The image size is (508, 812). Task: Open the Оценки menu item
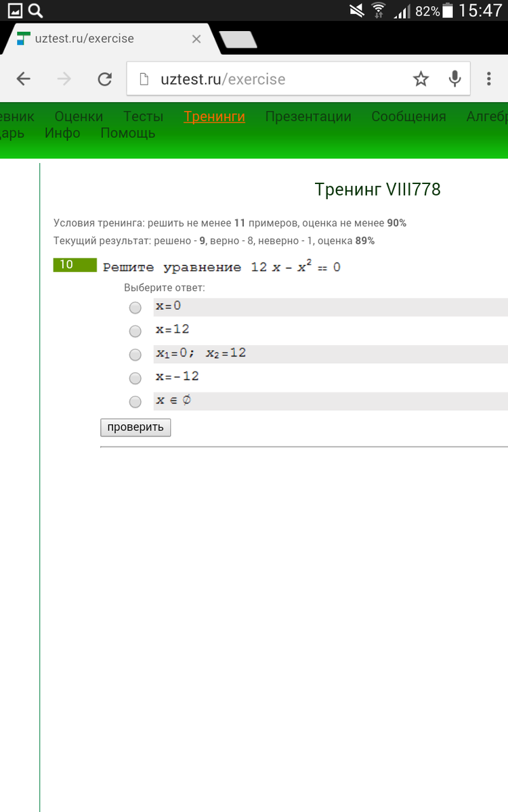coord(79,116)
